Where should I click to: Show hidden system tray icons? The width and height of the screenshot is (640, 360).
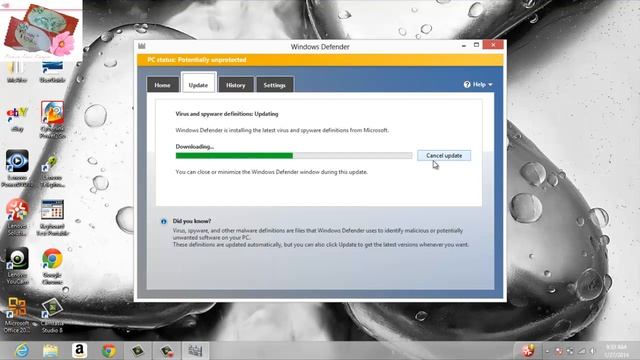pos(547,351)
